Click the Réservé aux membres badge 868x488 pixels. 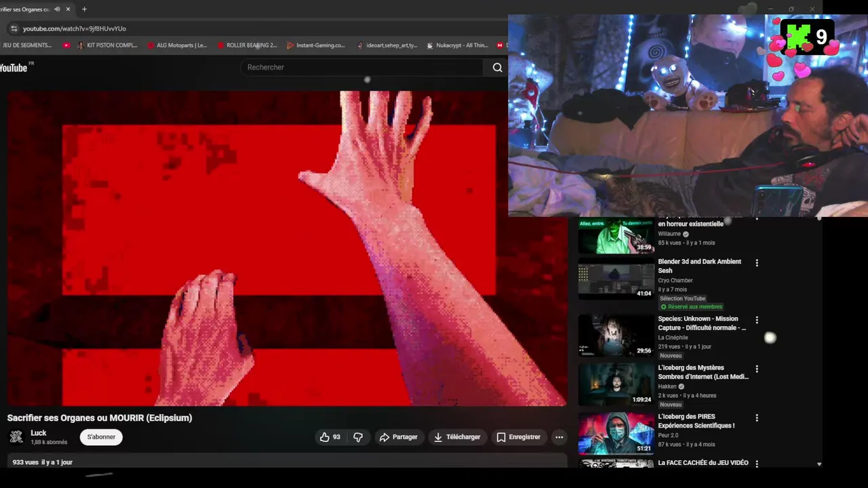pos(692,307)
